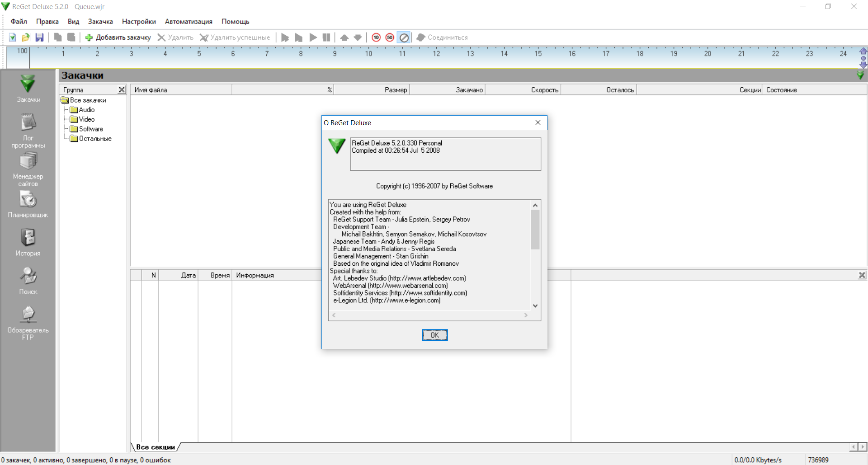Click the Соединиться connect button
The width and height of the screenshot is (868, 465).
point(442,38)
